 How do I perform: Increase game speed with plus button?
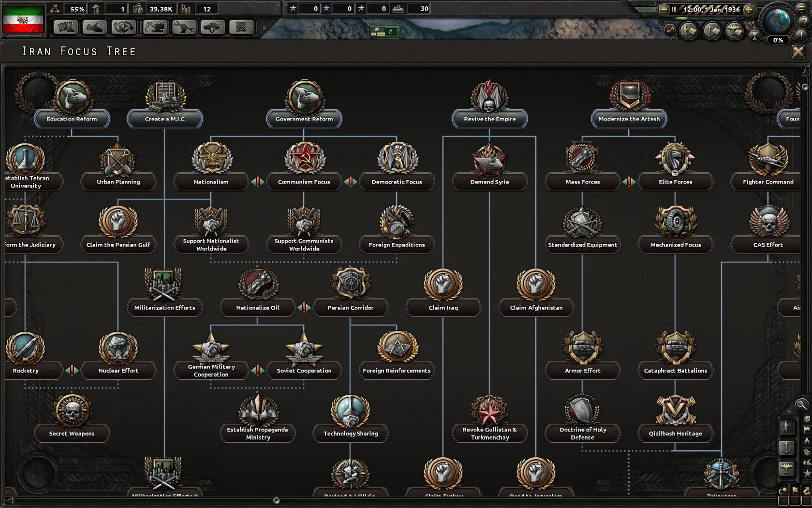[749, 9]
